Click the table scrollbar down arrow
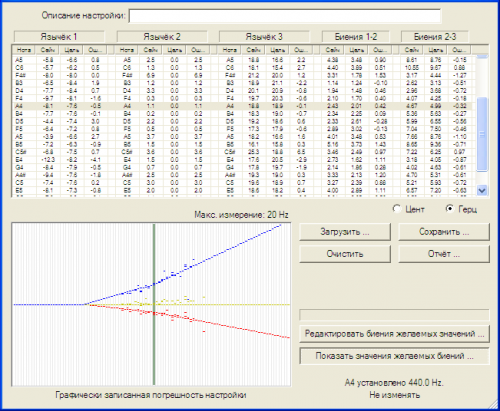This screenshot has width=500, height=411. pyautogui.click(x=482, y=190)
